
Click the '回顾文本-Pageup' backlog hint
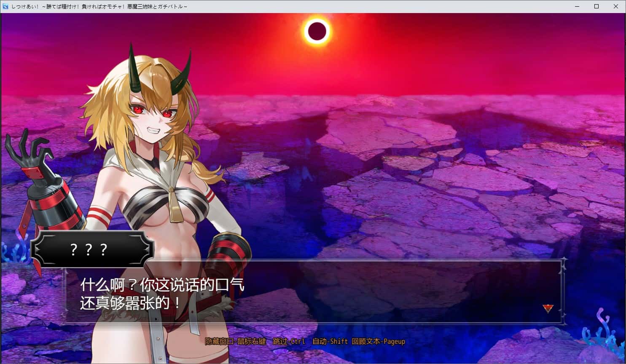(x=379, y=341)
